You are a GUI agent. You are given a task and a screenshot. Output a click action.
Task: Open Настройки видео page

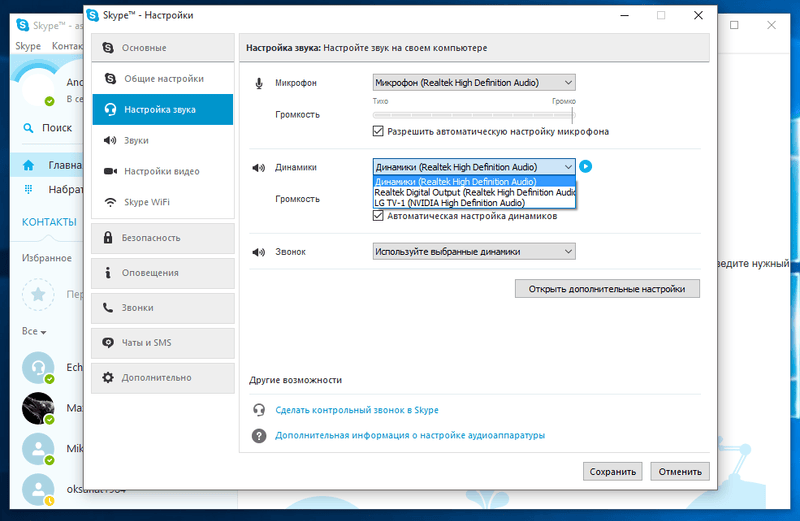pos(163,171)
